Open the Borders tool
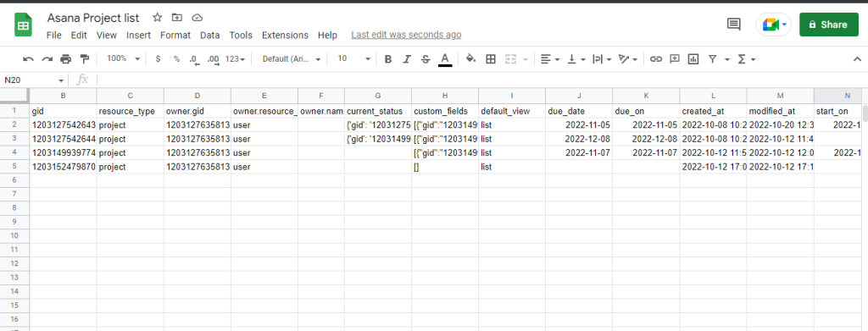 coord(491,58)
